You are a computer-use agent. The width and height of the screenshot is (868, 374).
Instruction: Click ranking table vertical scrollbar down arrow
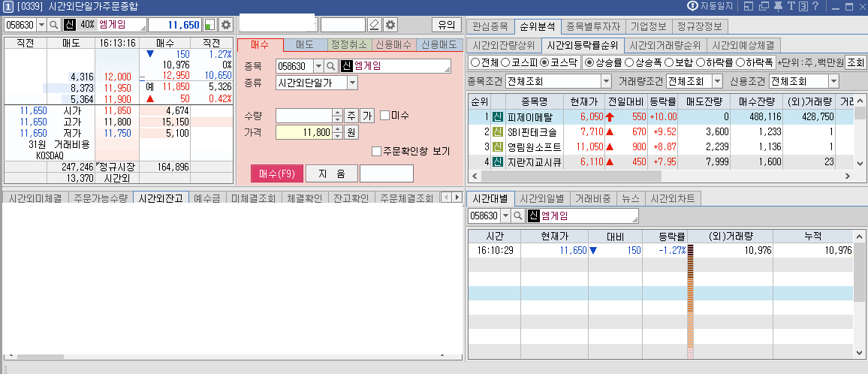[x=860, y=164]
